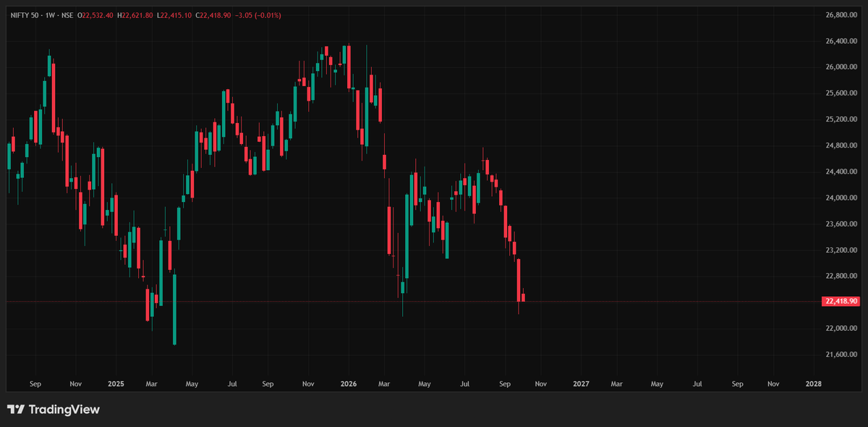868x427 pixels.
Task: Click the 25,600.00 price axis label
Action: point(841,93)
